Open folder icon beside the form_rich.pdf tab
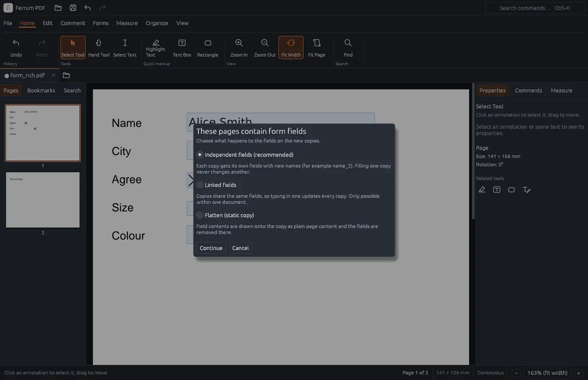The height and width of the screenshot is (380, 588). (x=66, y=75)
